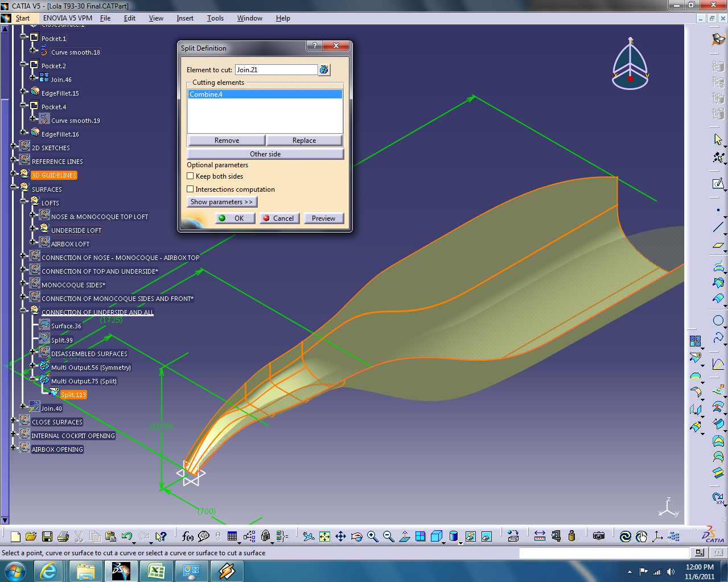
Task: Open the Windows Start orb
Action: [x=15, y=571]
